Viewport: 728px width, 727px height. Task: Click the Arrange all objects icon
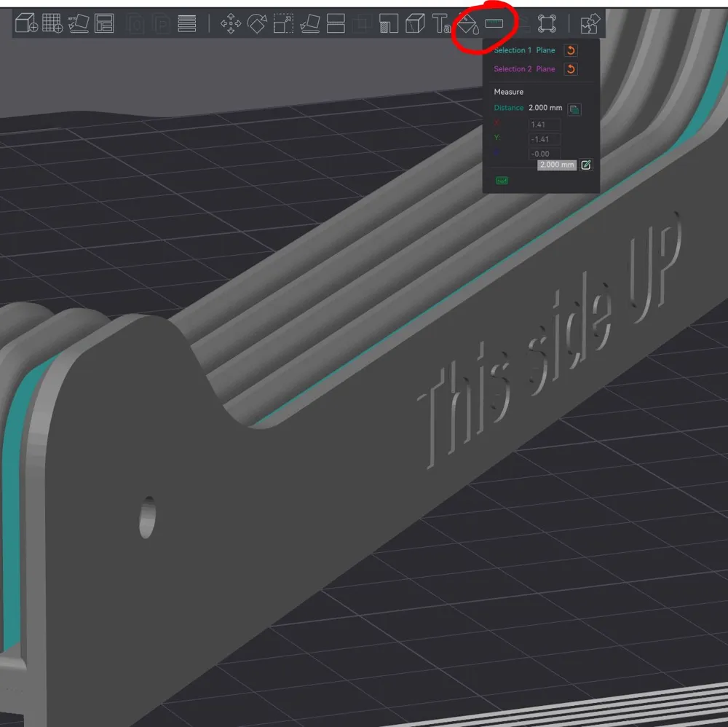coord(105,23)
